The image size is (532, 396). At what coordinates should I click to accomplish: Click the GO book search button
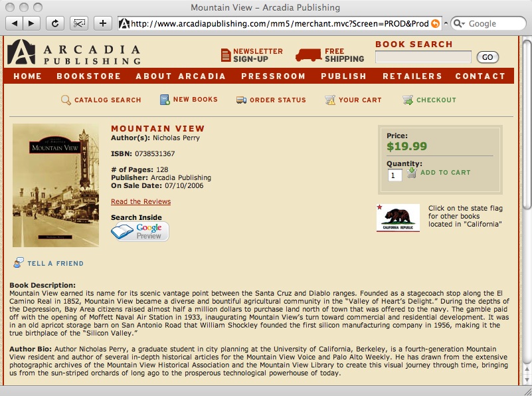[x=488, y=57]
